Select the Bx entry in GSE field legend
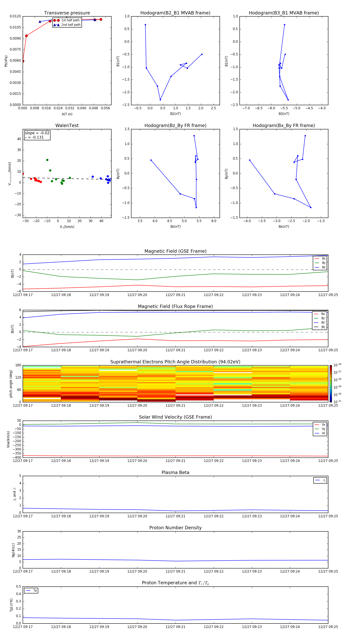 320,259
